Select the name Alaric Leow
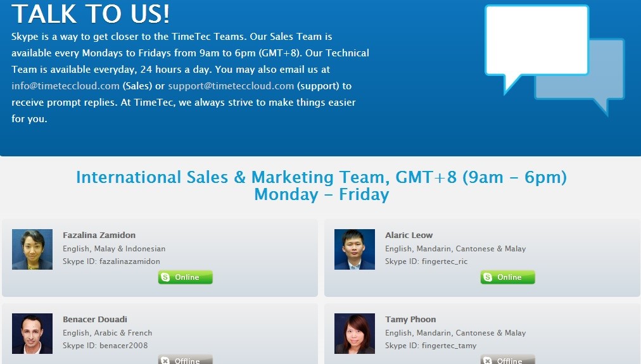 pyautogui.click(x=409, y=235)
